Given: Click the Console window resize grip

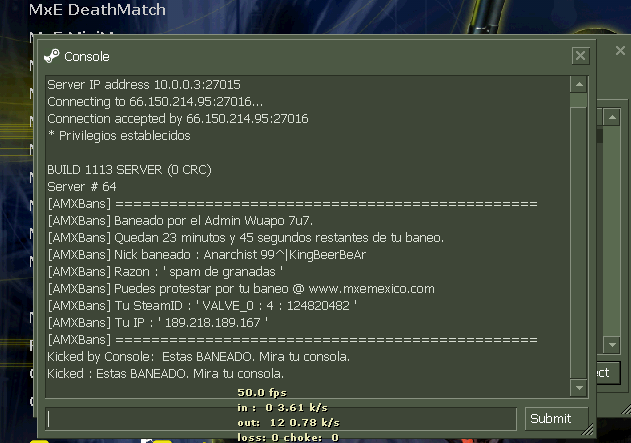Looking at the screenshot, I should pyautogui.click(x=588, y=430).
